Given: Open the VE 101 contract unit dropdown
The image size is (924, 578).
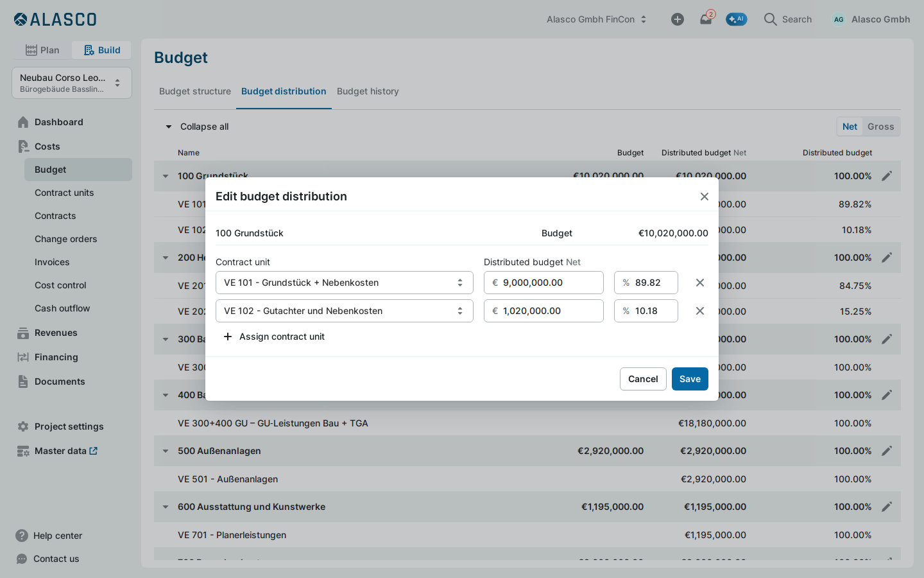Looking at the screenshot, I should point(345,283).
